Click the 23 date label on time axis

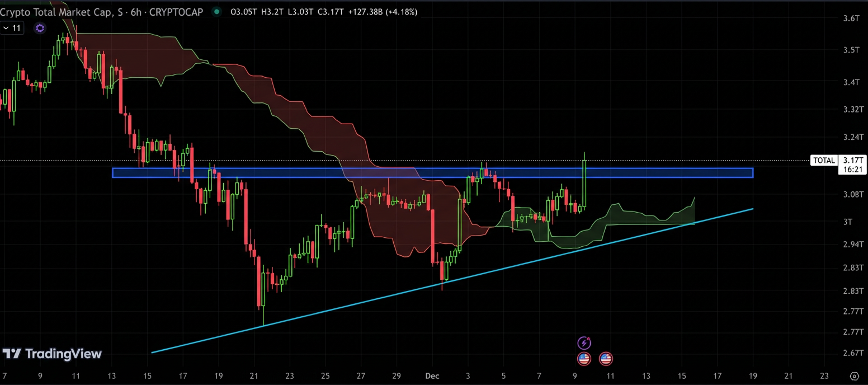point(824,375)
